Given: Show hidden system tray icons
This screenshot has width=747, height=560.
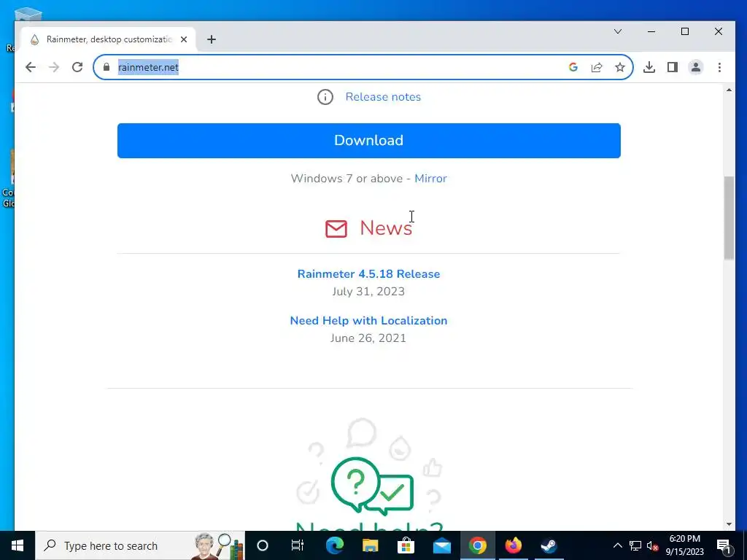Looking at the screenshot, I should coord(617,545).
